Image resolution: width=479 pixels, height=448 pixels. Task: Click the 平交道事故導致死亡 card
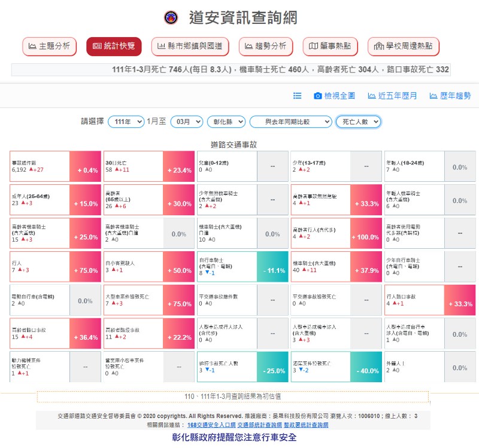(336, 300)
